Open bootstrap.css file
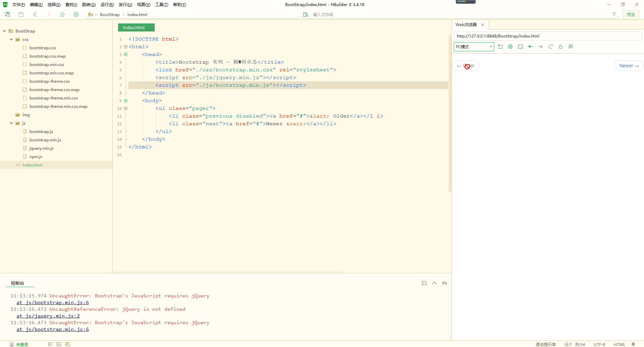Image resolution: width=644 pixels, height=347 pixels. click(43, 48)
